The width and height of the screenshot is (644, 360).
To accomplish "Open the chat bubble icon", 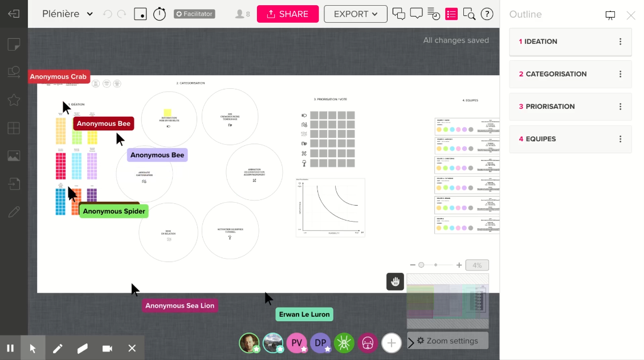I will pos(417,14).
